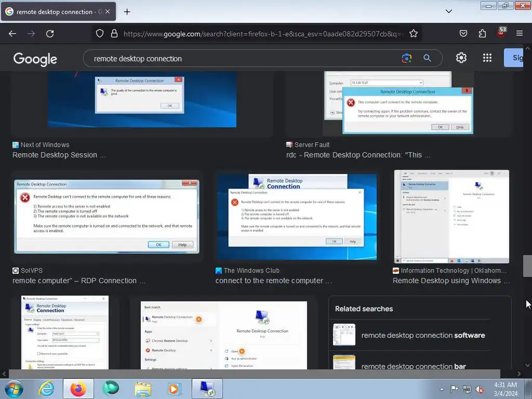Select the remote desktop connection tab
This screenshot has width=532, height=399.
pos(58,11)
